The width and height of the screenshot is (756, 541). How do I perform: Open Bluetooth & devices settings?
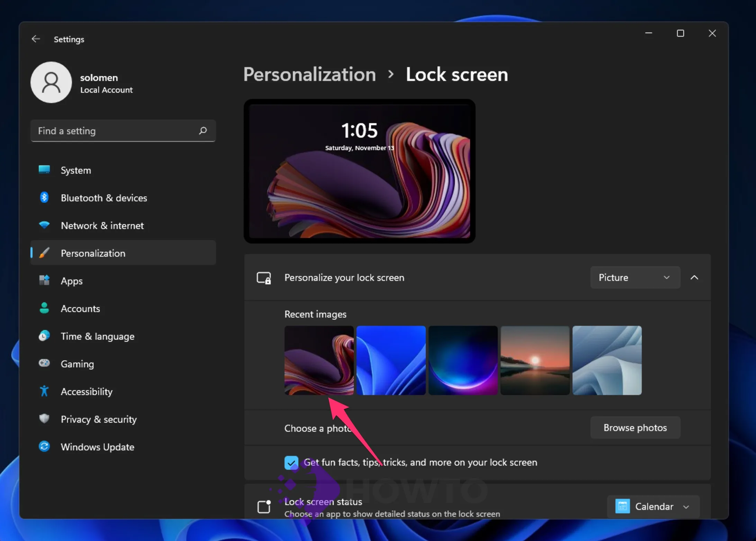(x=123, y=198)
